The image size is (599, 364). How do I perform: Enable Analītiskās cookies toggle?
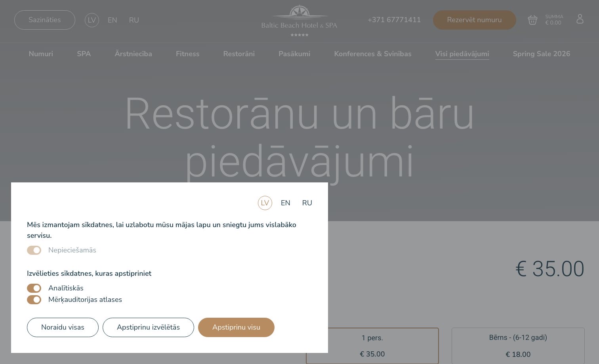(x=34, y=288)
